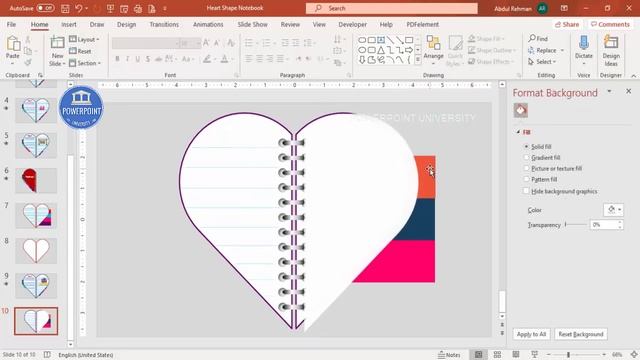Viewport: 640px width, 360px height.
Task: Start Slide Show from status bar
Action: [x=534, y=354]
